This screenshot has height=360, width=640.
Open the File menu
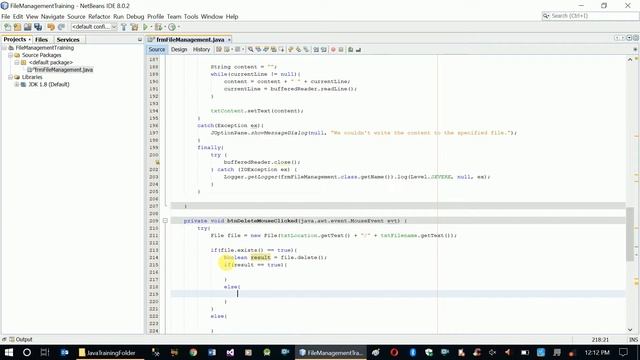[x=6, y=17]
